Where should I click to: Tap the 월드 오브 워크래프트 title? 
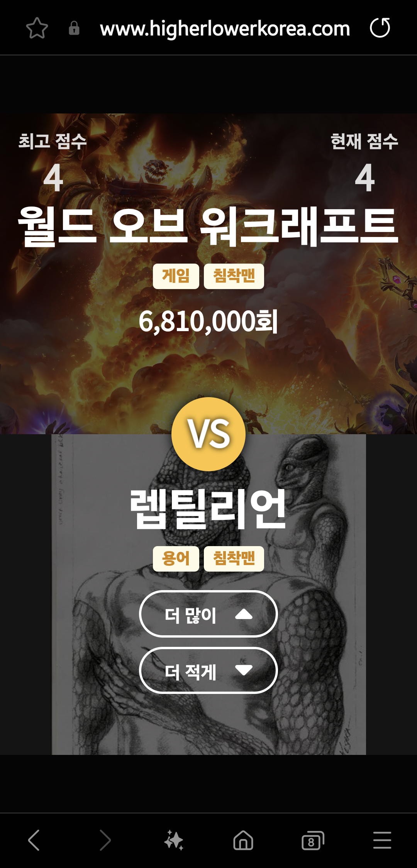(x=208, y=226)
